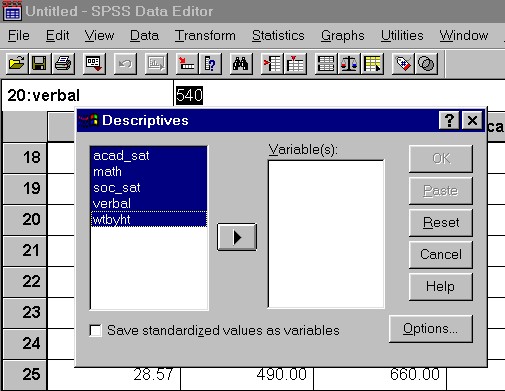The height and width of the screenshot is (391, 505).
Task: Click the Goto Case toolbar icon
Action: 187,63
